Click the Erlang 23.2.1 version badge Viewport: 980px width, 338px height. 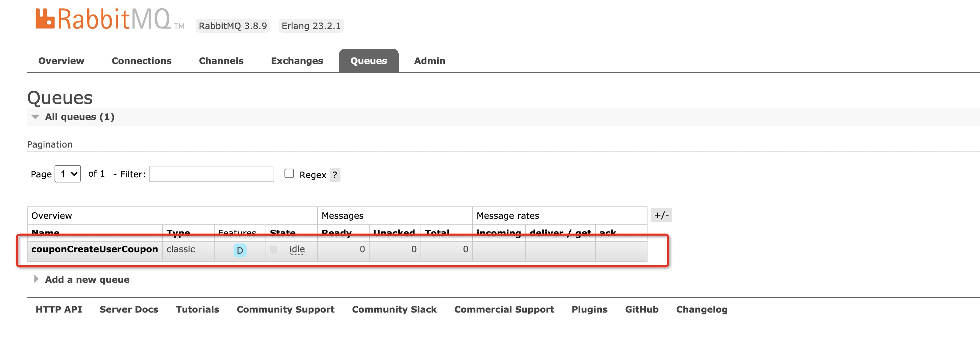[311, 26]
